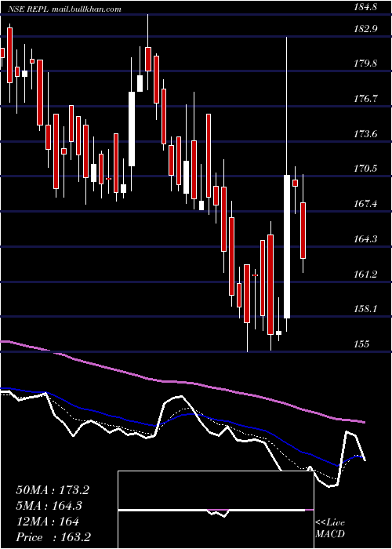The height and width of the screenshot is (549, 392).
Task: Click the 179.8 price axis label
Action: pyautogui.click(x=365, y=64)
